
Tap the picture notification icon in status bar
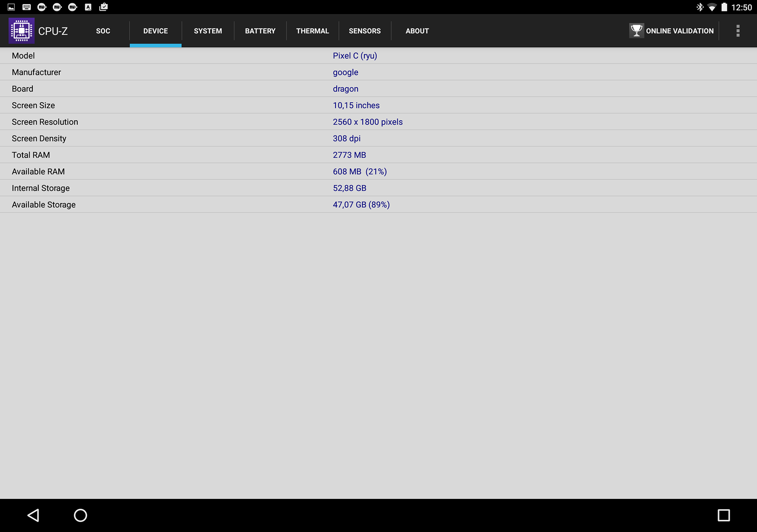tap(11, 7)
